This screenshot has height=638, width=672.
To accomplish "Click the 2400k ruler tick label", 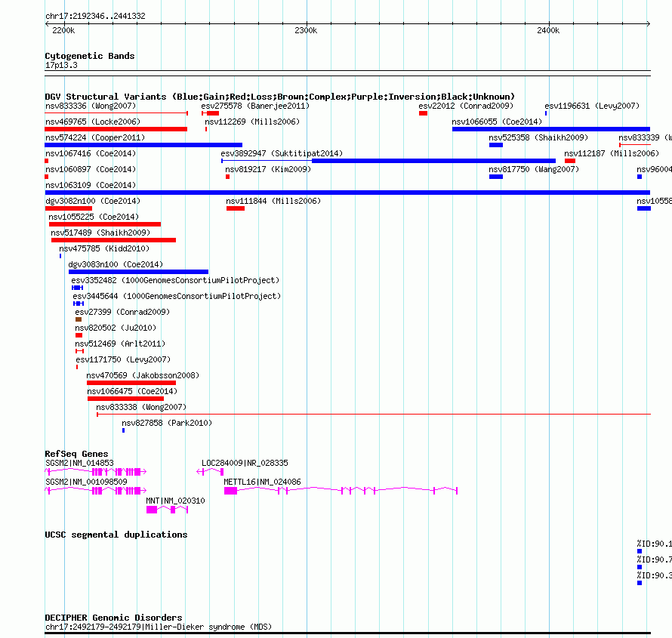I will 548,30.
